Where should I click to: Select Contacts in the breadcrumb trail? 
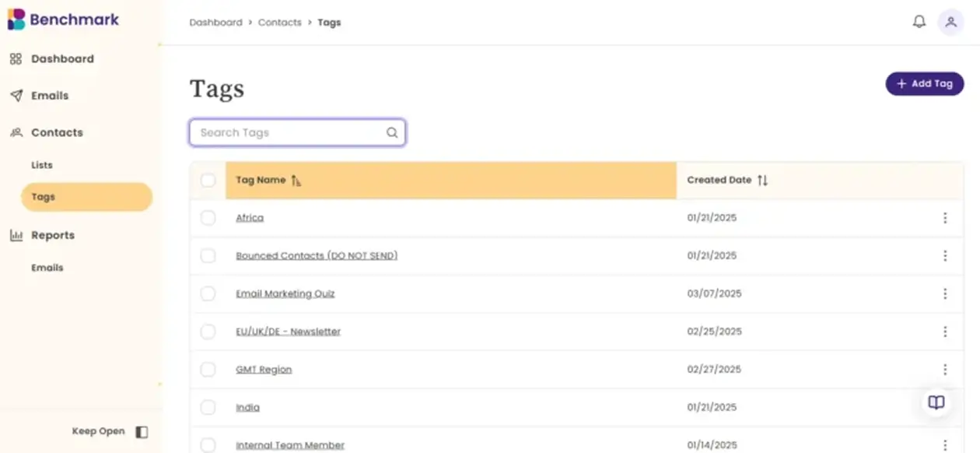pyautogui.click(x=279, y=22)
